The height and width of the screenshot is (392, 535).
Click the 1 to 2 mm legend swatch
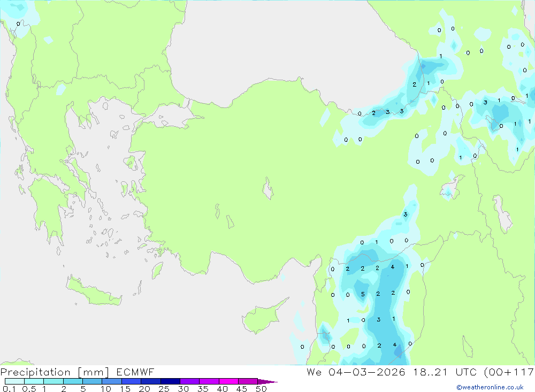click(x=53, y=381)
